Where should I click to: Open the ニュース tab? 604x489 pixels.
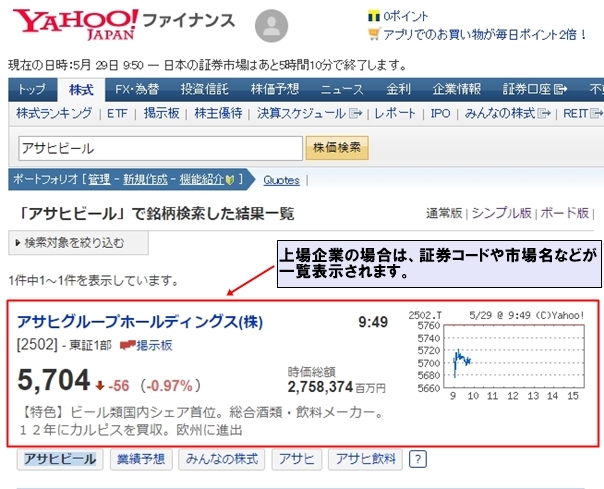(x=342, y=89)
